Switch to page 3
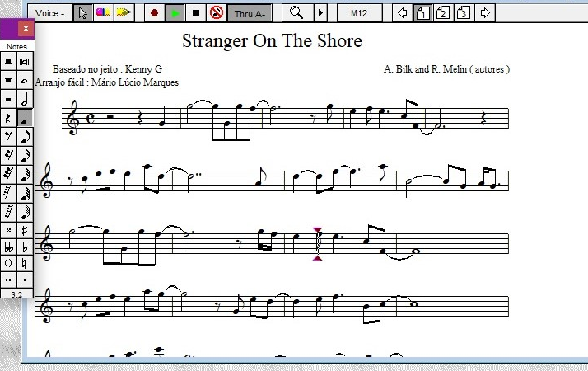 click(x=464, y=12)
